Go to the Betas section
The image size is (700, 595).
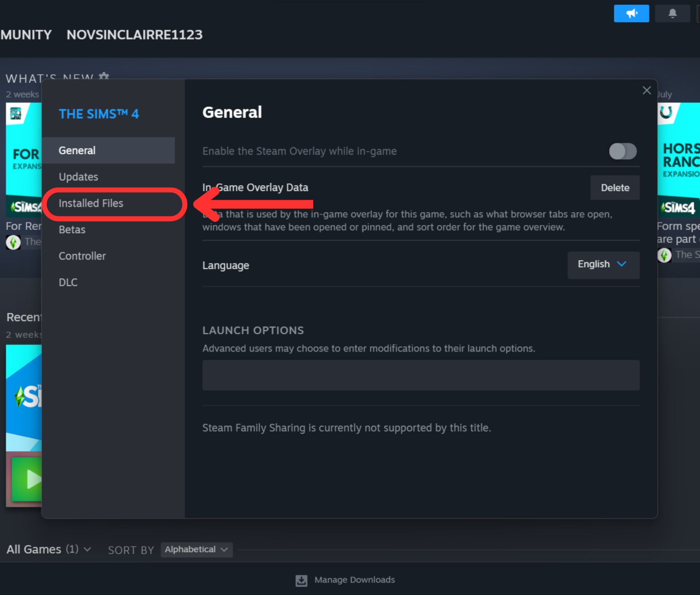click(x=72, y=230)
